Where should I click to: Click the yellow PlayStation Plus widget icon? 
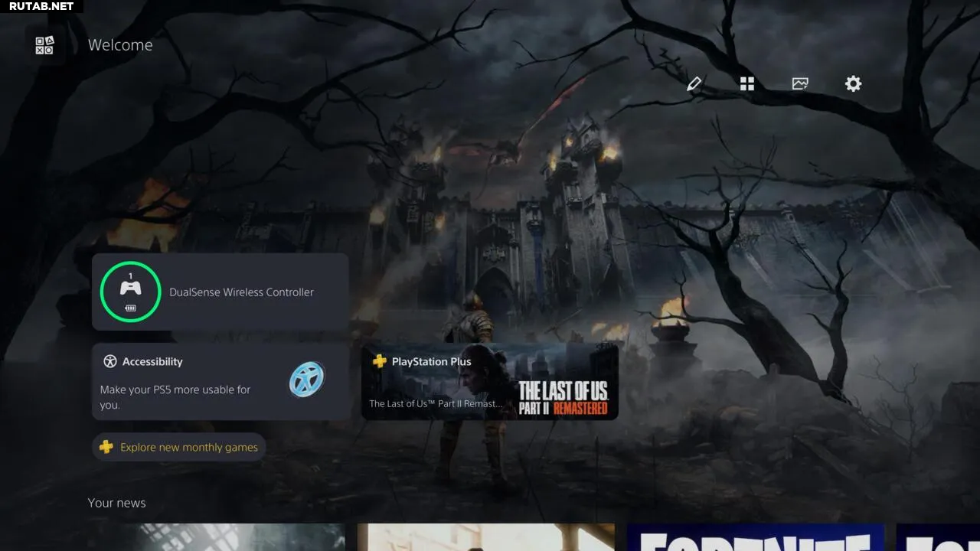[380, 361]
